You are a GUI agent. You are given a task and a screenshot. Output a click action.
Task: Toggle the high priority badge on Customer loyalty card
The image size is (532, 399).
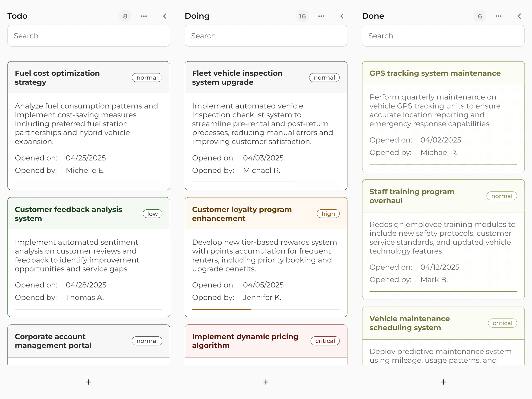coord(328,214)
